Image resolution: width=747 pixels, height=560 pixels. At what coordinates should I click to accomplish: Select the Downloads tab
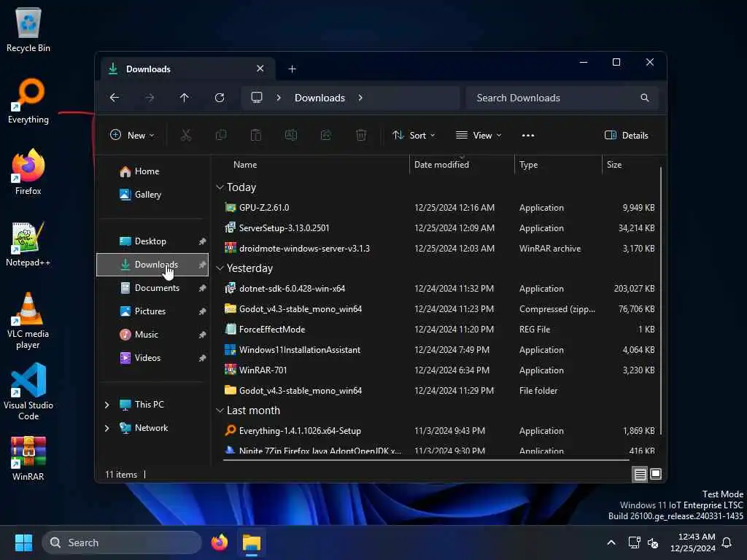click(x=187, y=69)
